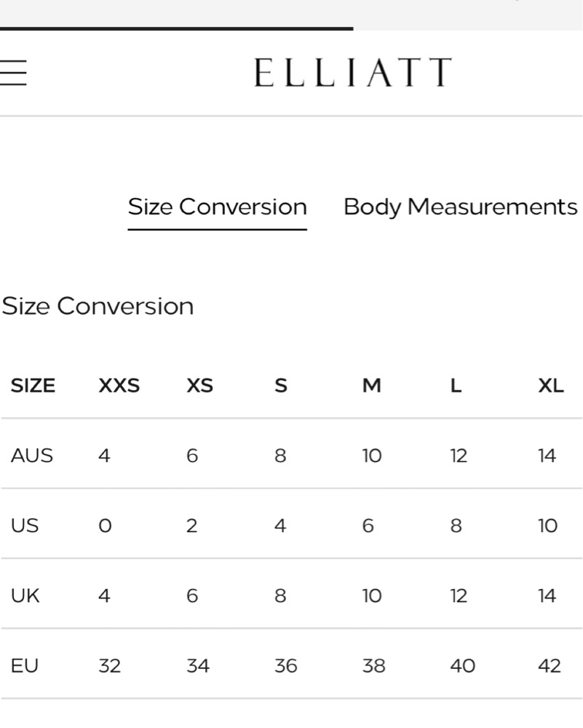
Task: Select the M column header
Action: [371, 386]
